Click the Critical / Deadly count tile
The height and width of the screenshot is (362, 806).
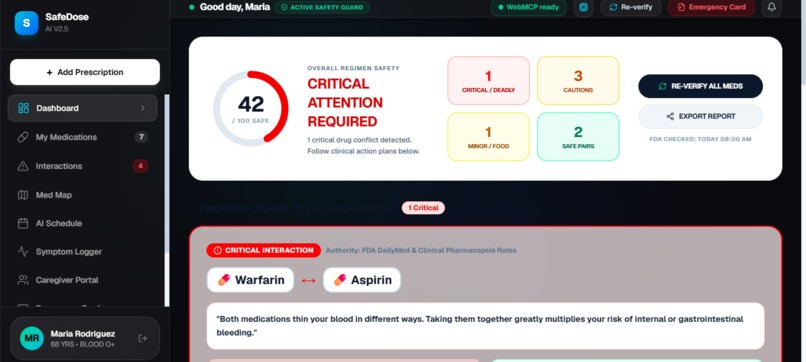tap(488, 81)
